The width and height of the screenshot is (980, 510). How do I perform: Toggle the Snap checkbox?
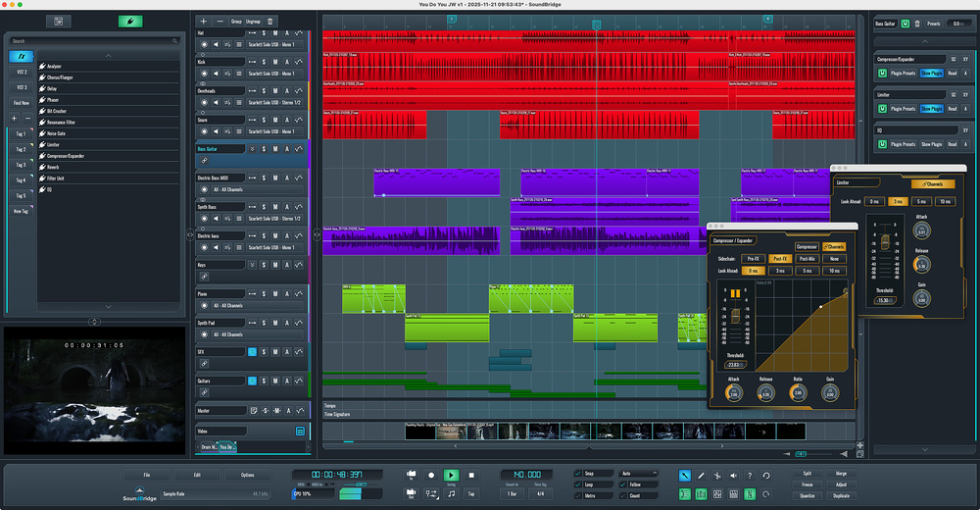[x=578, y=473]
